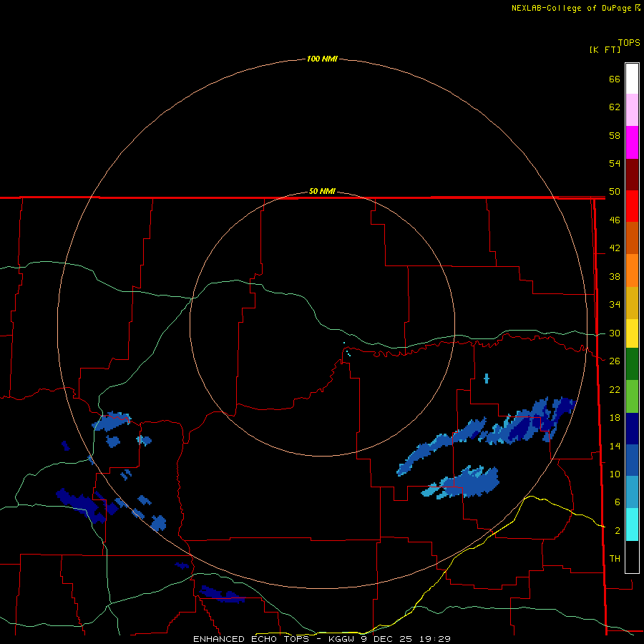Click the small cyan echo pixels at radar center
The image size is (644, 644).
(348, 351)
